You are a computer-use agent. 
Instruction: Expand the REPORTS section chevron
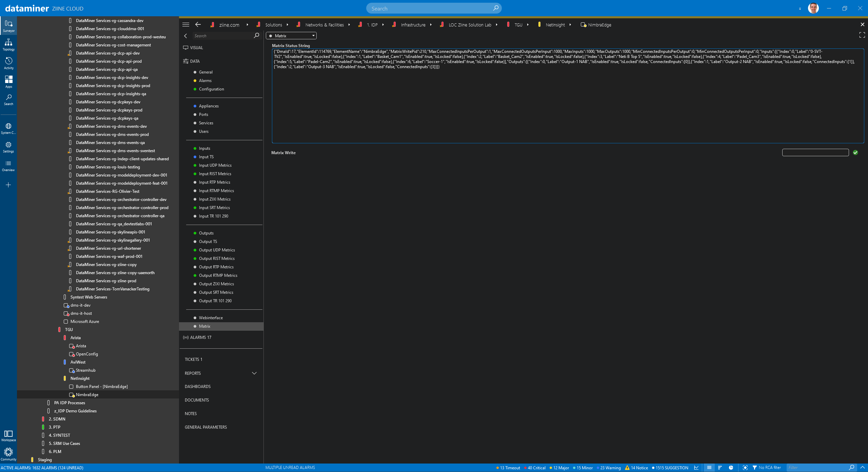[x=254, y=373]
